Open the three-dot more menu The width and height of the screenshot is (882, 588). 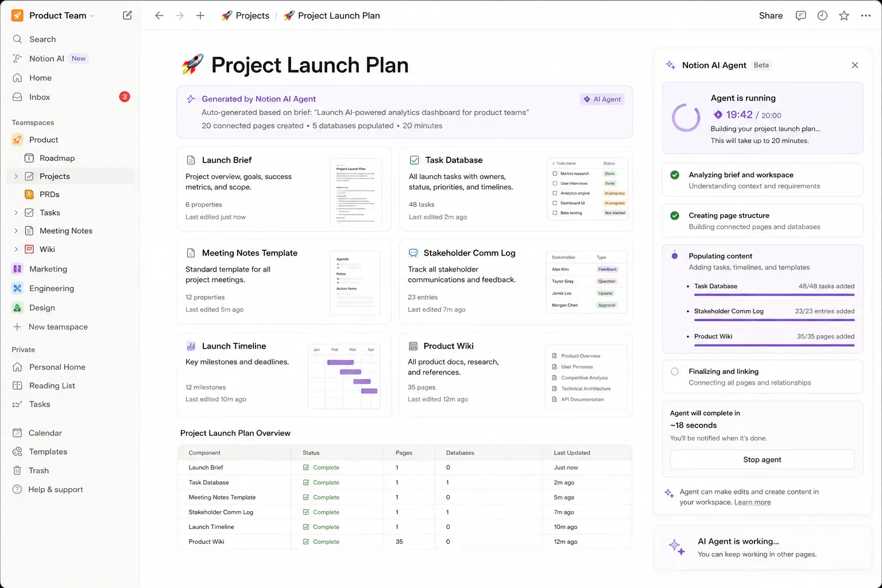point(866,16)
